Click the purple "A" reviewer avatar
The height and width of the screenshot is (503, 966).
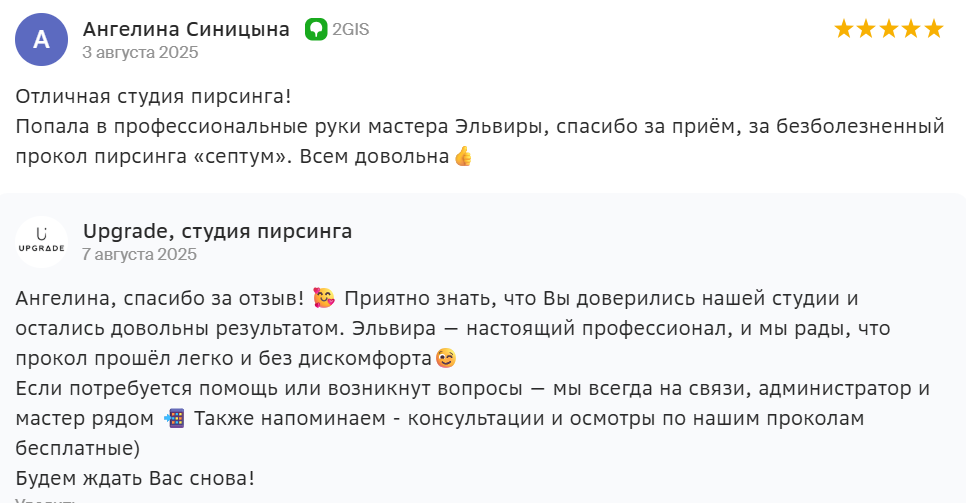[x=41, y=40]
